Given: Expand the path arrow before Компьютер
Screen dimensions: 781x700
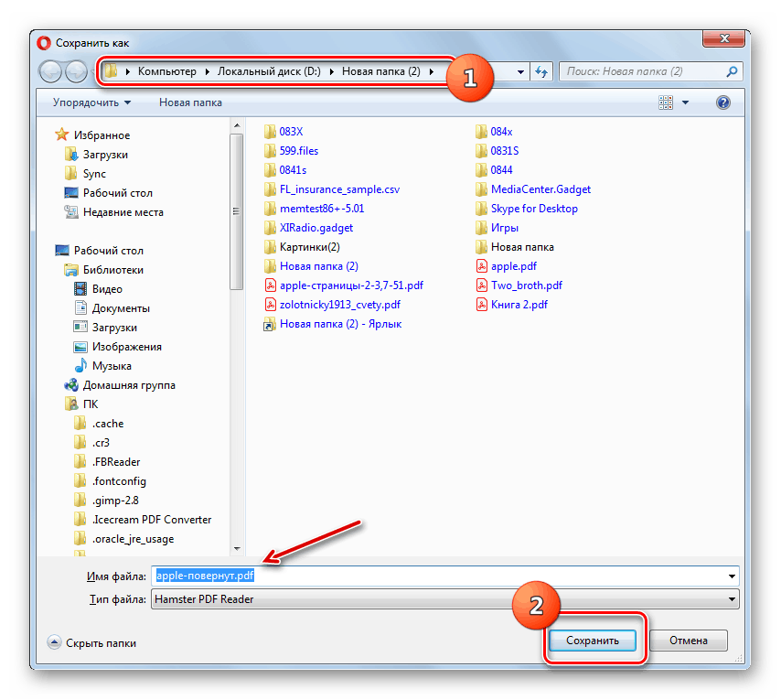Looking at the screenshot, I should point(127,71).
